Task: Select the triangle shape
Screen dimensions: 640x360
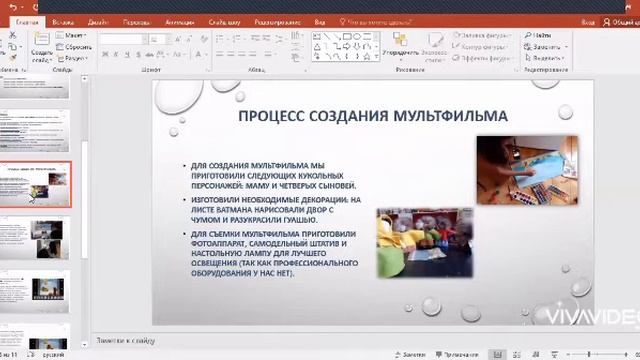Action: tap(317, 47)
